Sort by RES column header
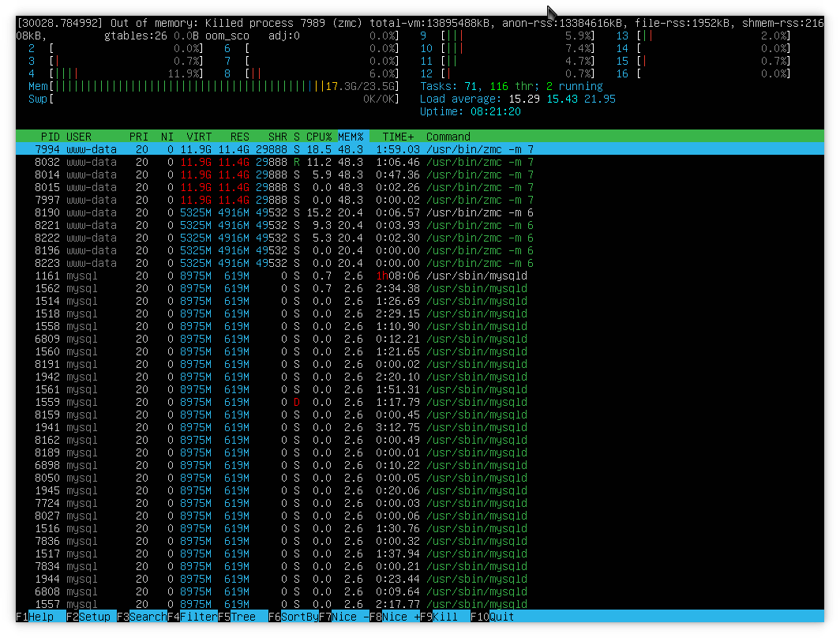The height and width of the screenshot is (638, 840). coord(239,137)
